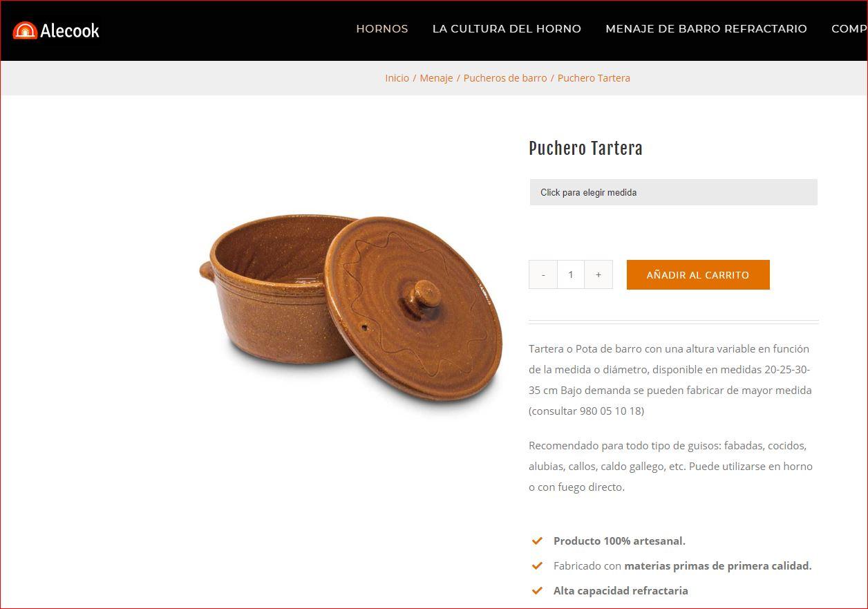Click the Alecook brand name text
868x609 pixels.
(70, 30)
